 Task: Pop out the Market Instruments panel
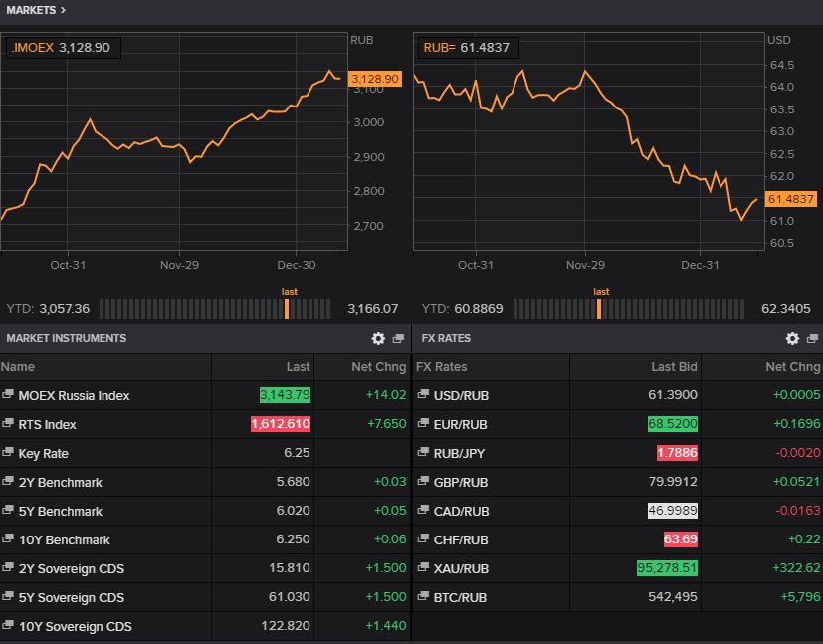398,338
